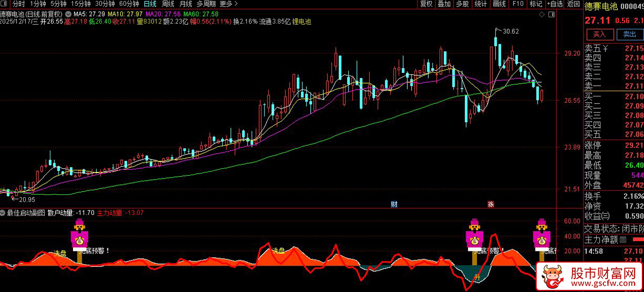Viewport: 644px width, 292px height.
Task: Open the 画线 drawing tools
Action: coord(499,4)
